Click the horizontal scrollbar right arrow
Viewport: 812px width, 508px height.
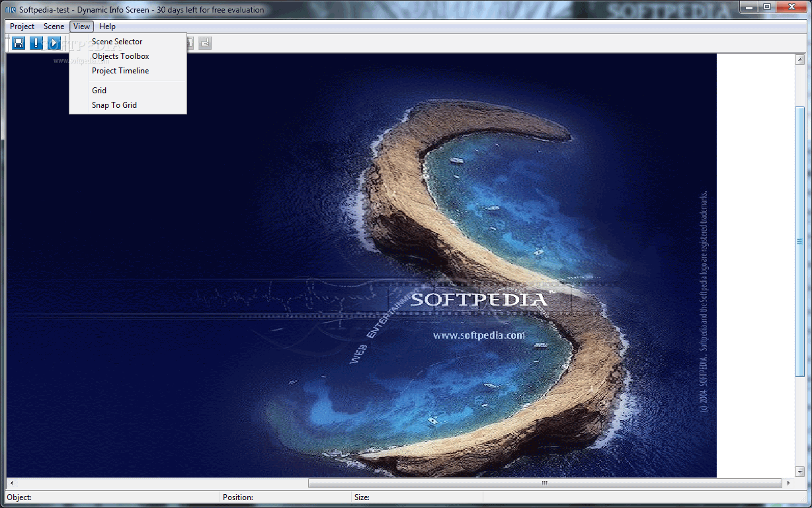tap(788, 484)
